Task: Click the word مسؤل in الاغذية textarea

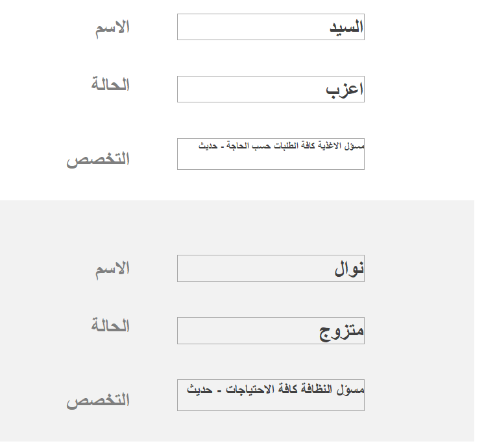Action: pos(354,146)
